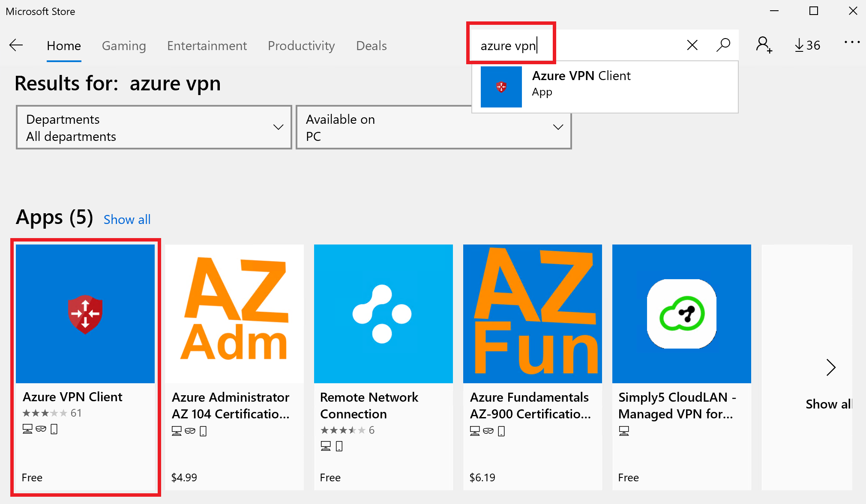The height and width of the screenshot is (504, 866).
Task: Click the Free label under Remote Network Connection
Action: [x=330, y=477]
